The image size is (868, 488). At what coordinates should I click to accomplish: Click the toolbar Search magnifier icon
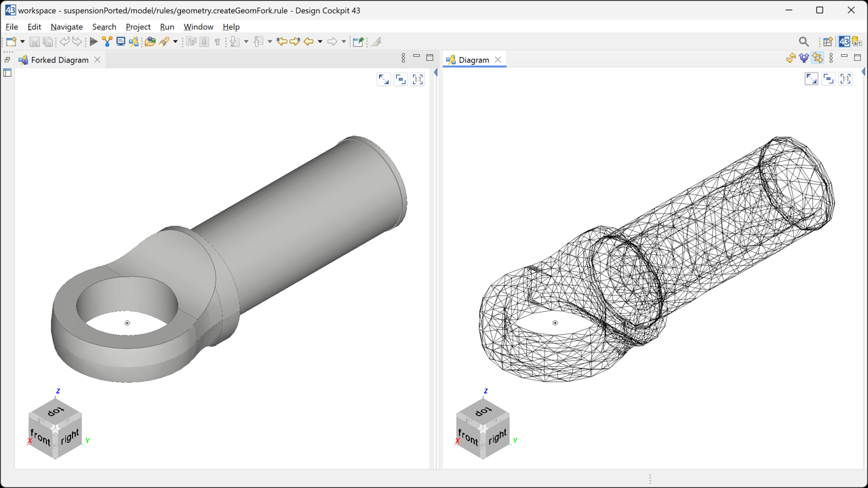pos(804,42)
